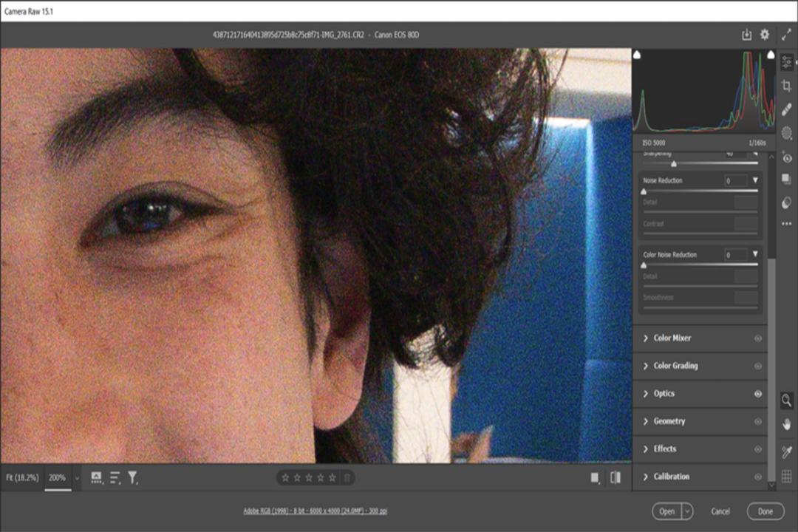Collapse Noise Reduction disclosure triangle
This screenshot has width=798, height=532.
[755, 180]
